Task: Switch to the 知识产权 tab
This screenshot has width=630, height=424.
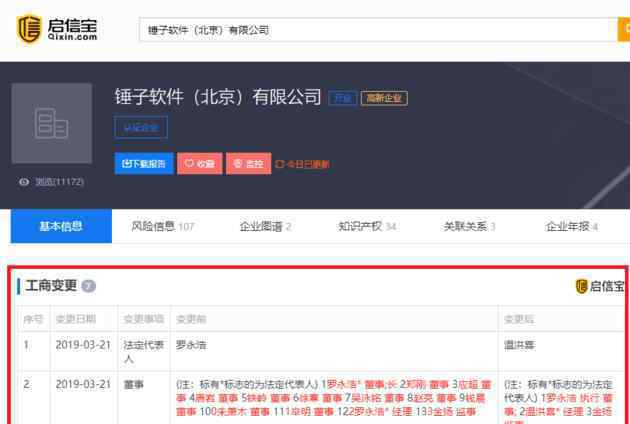Action: pos(367,226)
